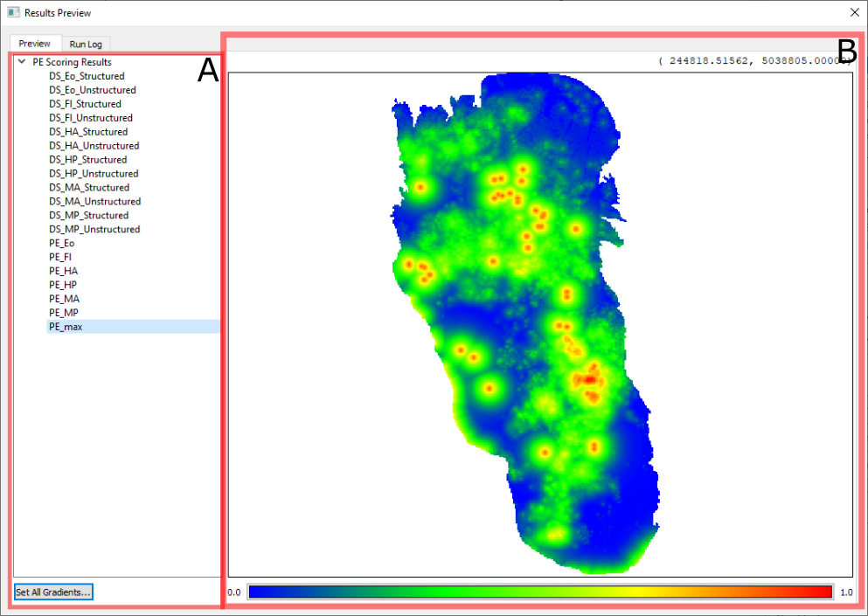The image size is (868, 616).
Task: Select the PE Scoring Results root node
Action: pyautogui.click(x=72, y=62)
